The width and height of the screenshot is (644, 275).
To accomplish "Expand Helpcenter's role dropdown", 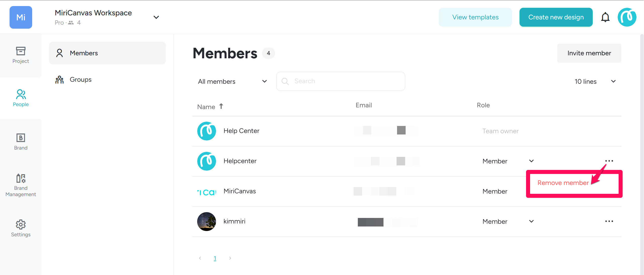I will click(531, 161).
